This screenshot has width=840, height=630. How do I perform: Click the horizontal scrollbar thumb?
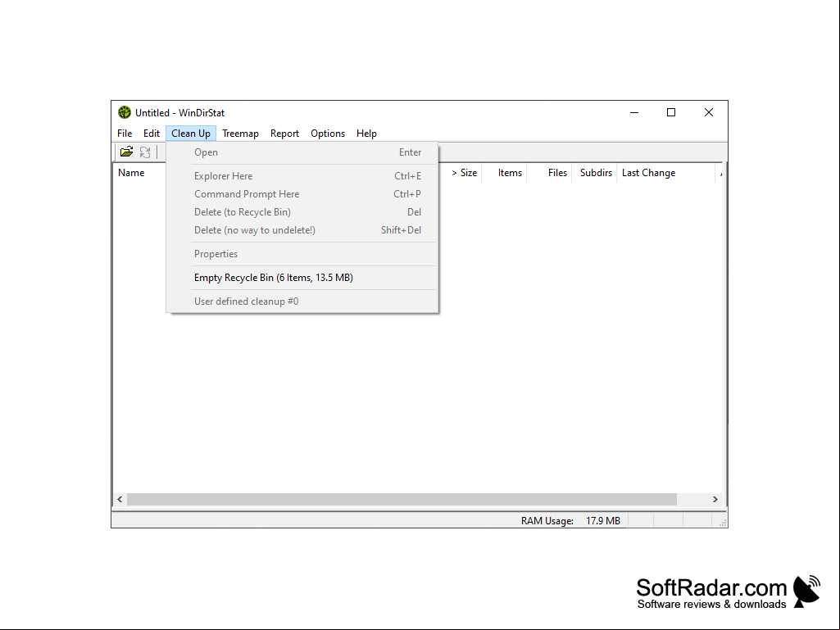402,499
